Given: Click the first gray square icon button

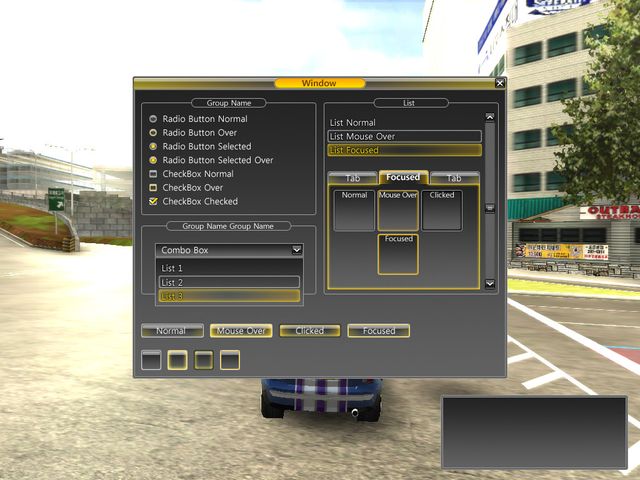Looking at the screenshot, I should point(151,360).
